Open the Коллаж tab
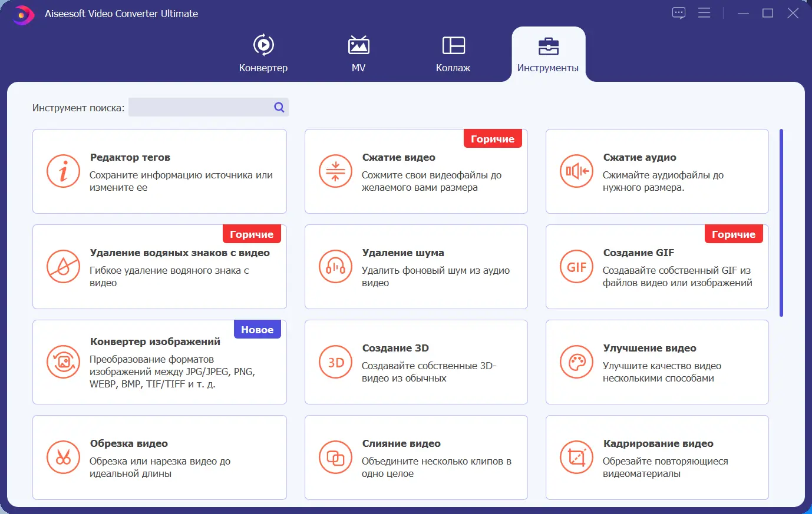 (453, 53)
